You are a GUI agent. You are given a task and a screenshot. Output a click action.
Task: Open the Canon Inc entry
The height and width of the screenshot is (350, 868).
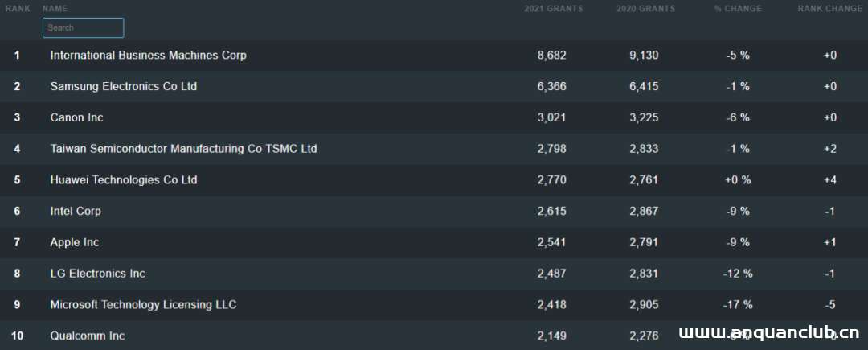tap(76, 117)
